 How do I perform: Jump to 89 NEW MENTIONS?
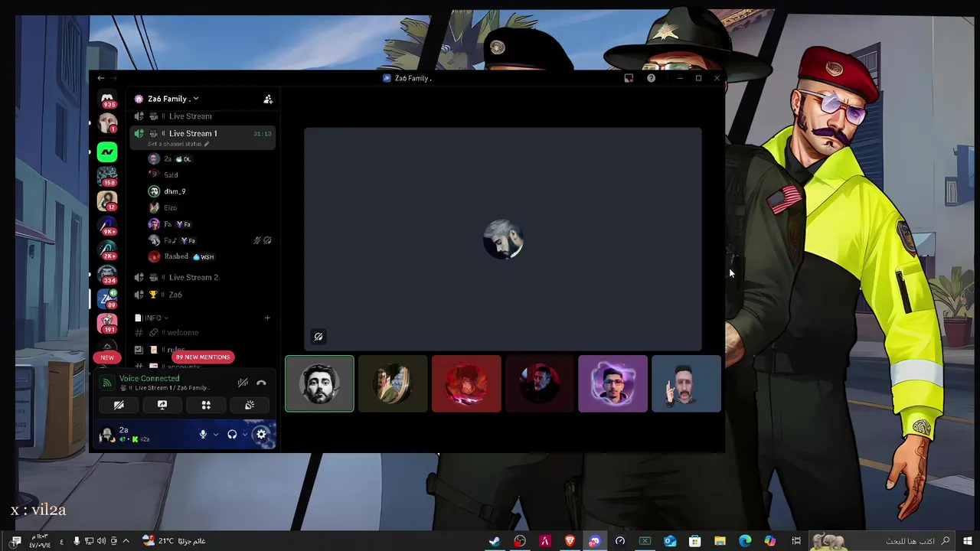203,357
